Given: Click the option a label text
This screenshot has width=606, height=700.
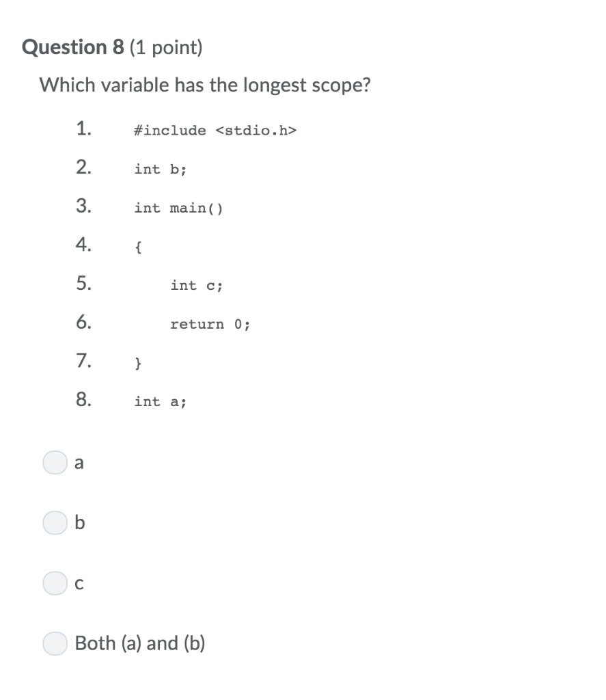Looking at the screenshot, I should [x=79, y=463].
